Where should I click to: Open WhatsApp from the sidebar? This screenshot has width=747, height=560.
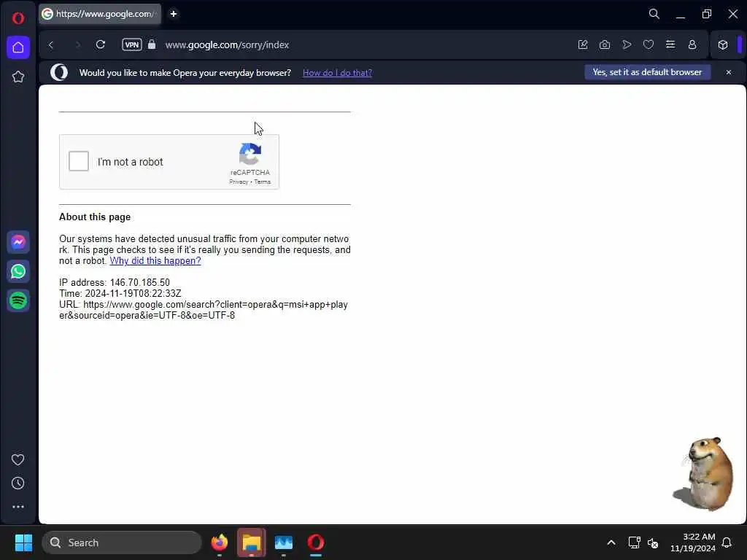click(x=18, y=271)
